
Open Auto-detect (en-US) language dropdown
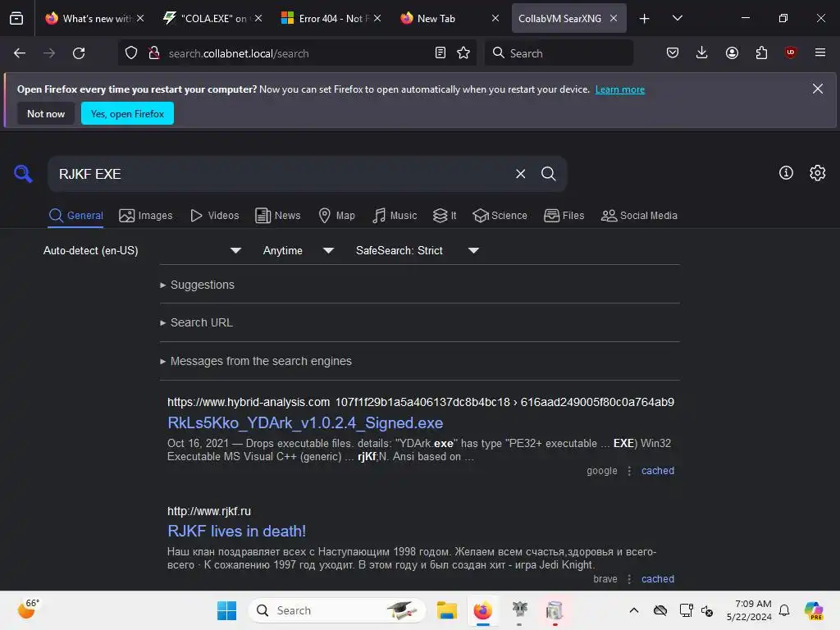tap(142, 250)
